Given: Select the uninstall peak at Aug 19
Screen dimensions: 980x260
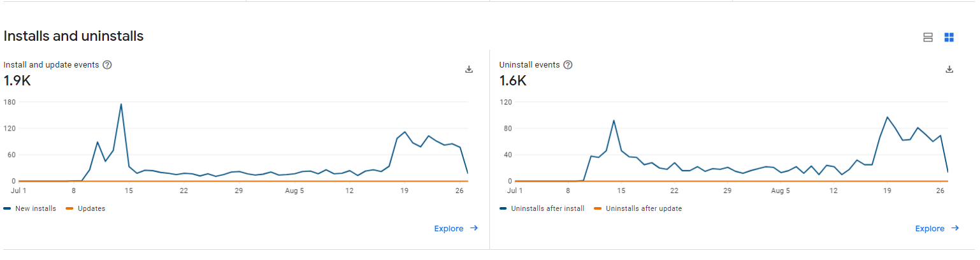Looking at the screenshot, I should (x=887, y=117).
